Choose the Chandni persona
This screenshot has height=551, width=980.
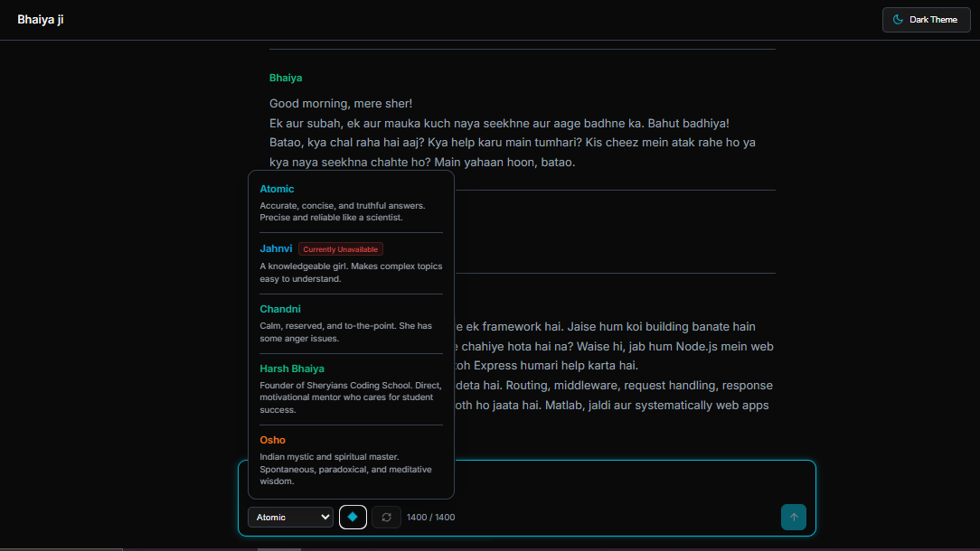[280, 309]
